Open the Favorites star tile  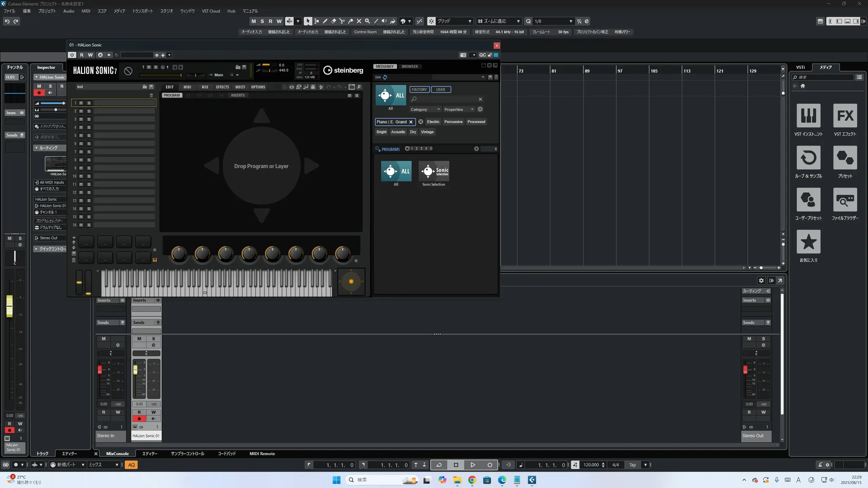pos(808,242)
